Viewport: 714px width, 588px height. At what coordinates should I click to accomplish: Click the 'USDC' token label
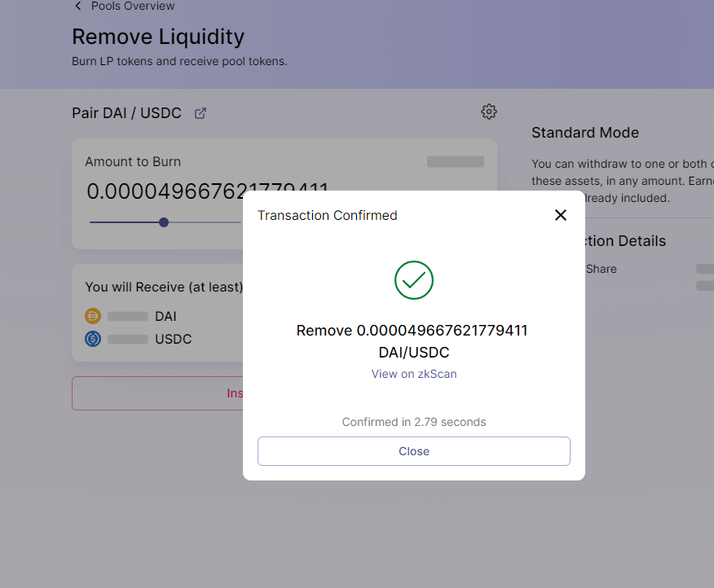(173, 339)
